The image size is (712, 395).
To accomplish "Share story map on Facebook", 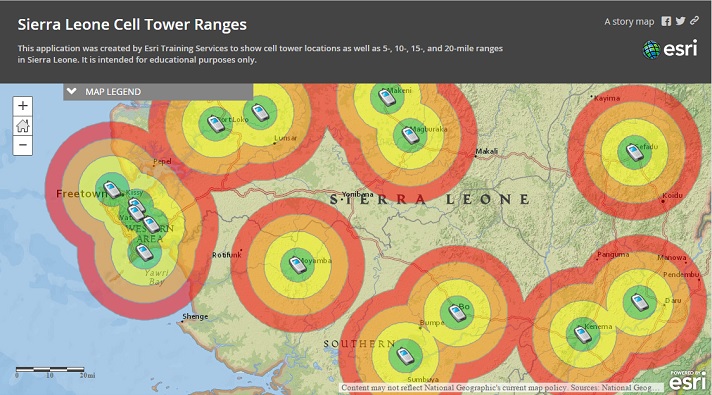I will coord(666,21).
